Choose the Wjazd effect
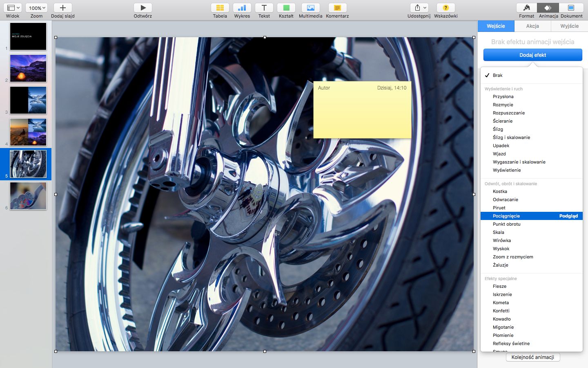The image size is (588, 368). [x=532, y=154]
